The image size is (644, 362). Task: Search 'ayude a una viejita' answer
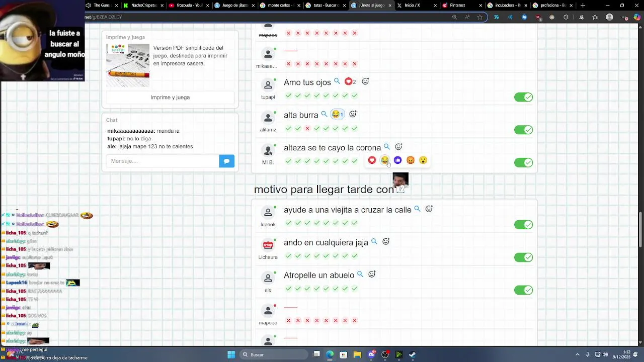pos(417,209)
